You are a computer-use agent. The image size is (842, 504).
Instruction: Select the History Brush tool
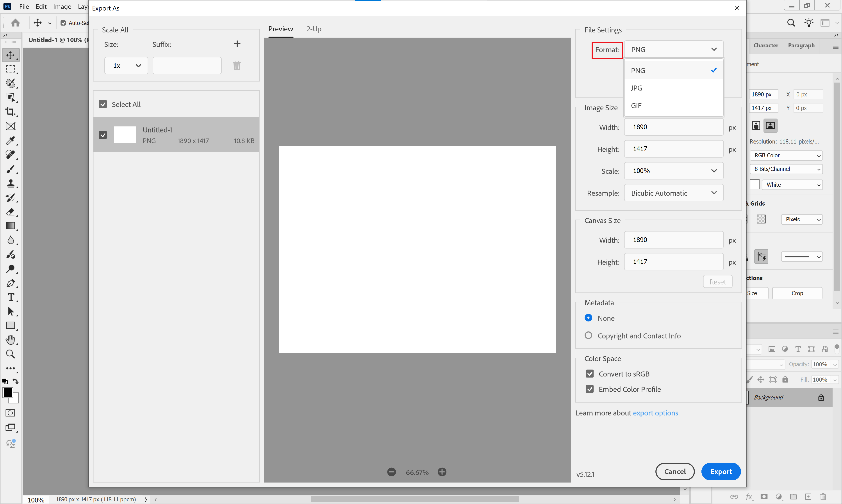click(11, 198)
